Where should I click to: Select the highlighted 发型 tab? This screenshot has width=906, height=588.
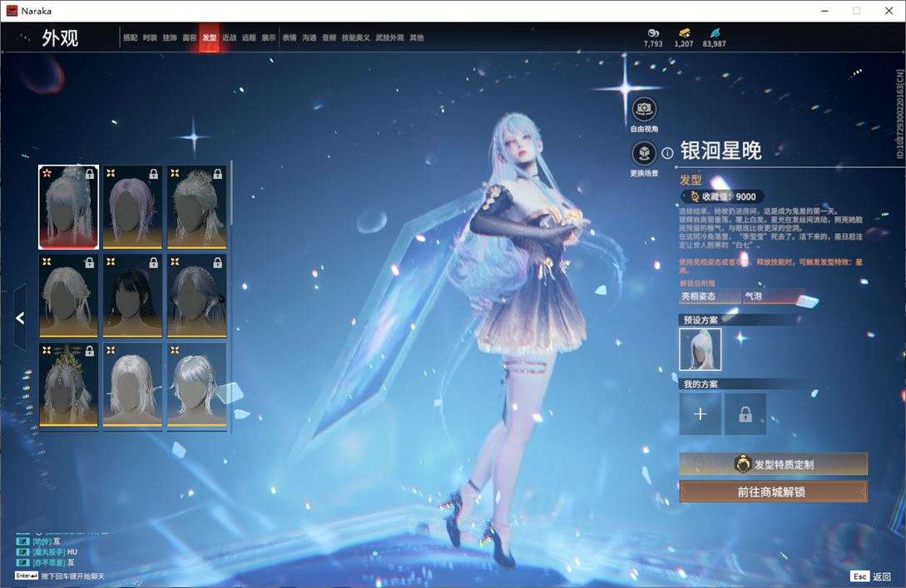point(209,37)
